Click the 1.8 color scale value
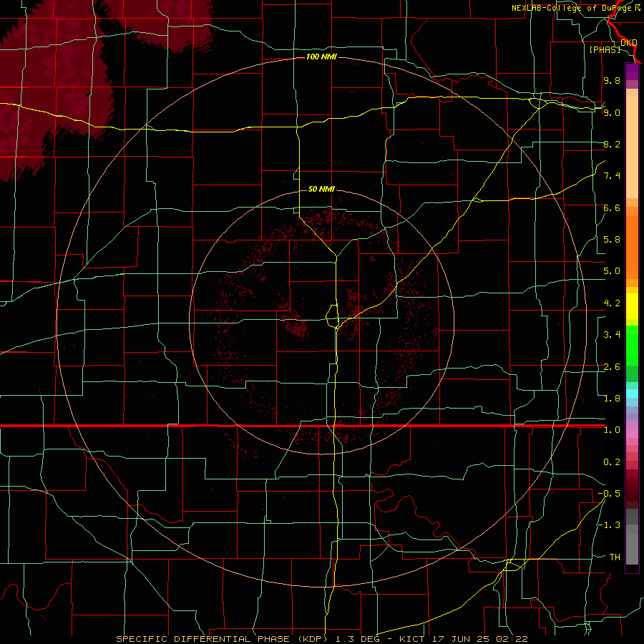Image resolution: width=644 pixels, height=644 pixels. [612, 399]
